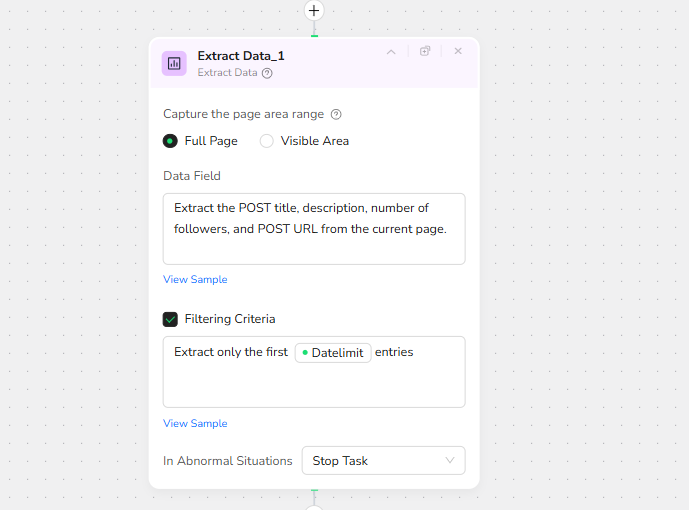This screenshot has width=689, height=510.
Task: Open help for Capture the page area range
Action: (x=336, y=115)
